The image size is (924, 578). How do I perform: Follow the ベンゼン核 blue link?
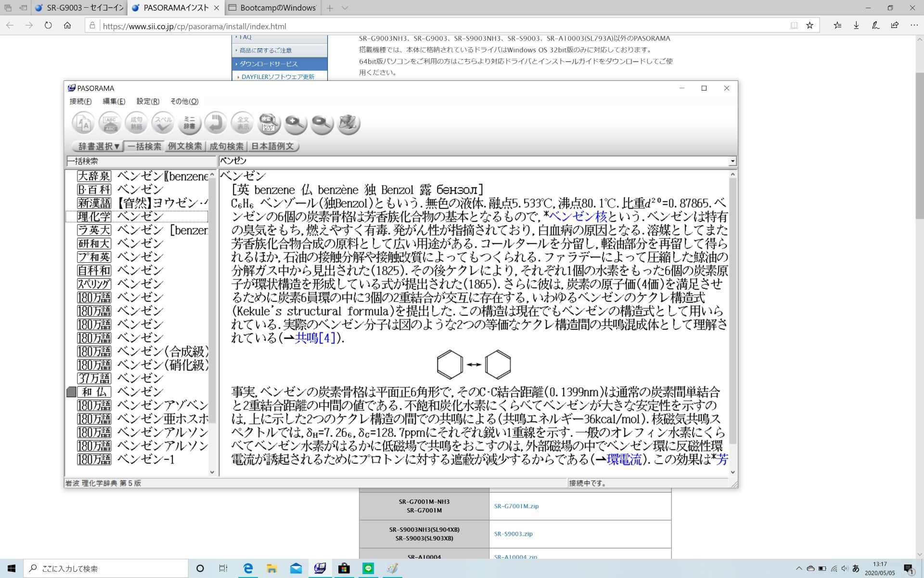(x=578, y=216)
